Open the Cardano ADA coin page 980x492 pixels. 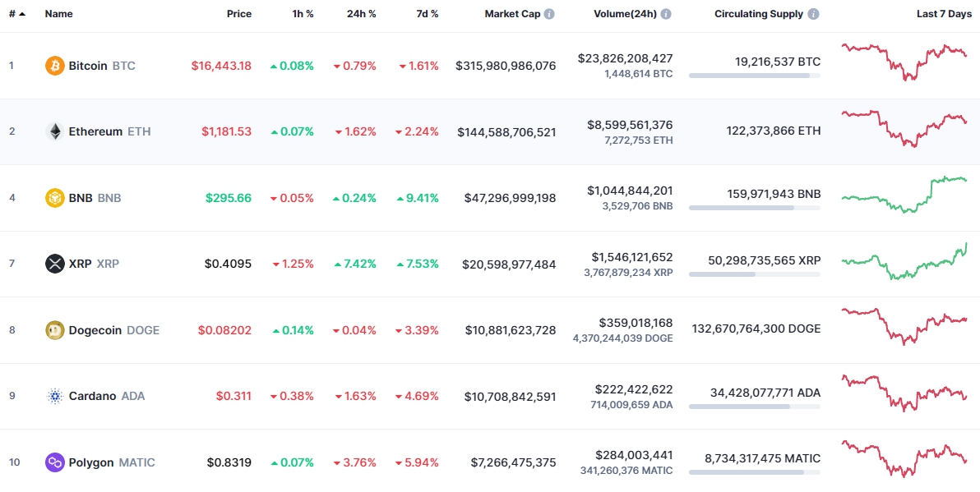(x=106, y=396)
